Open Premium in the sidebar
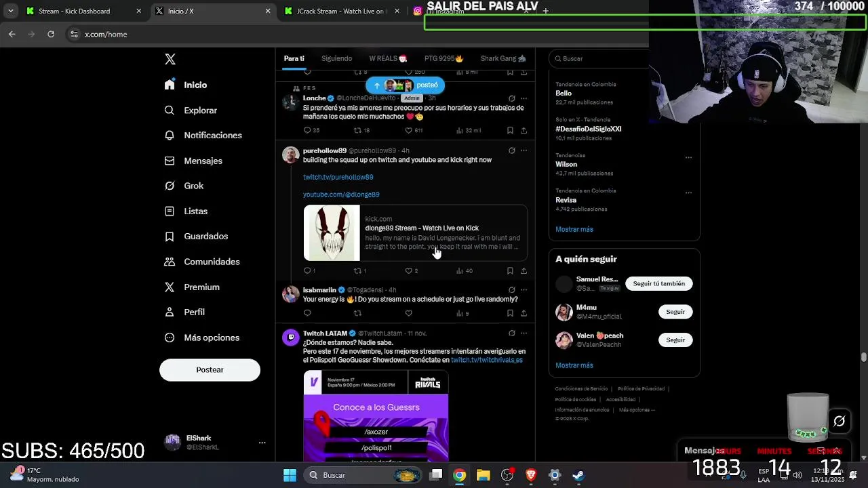The image size is (868, 488). [192, 287]
